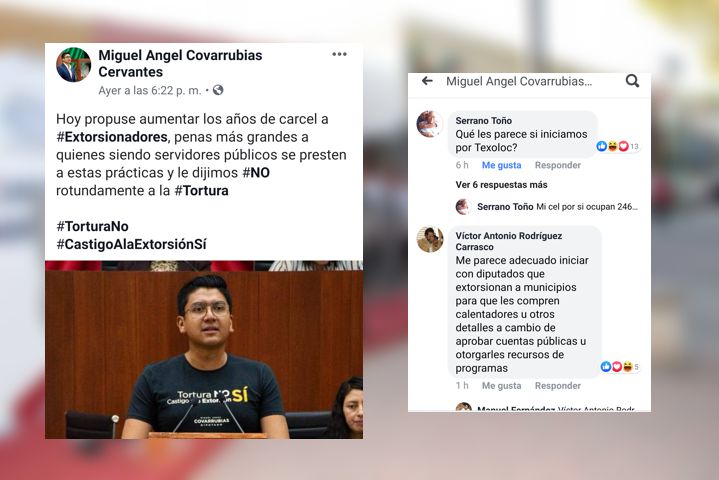Toggle Me gusta on Víctor Antonio's comment
The height and width of the screenshot is (480, 719).
501,386
